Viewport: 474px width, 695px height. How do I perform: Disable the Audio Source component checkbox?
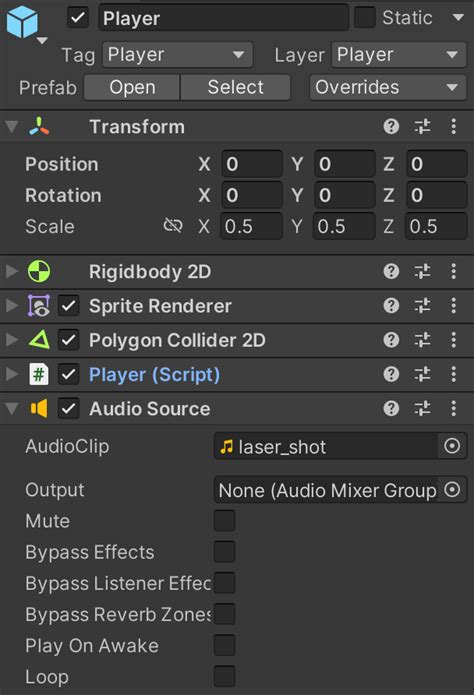pos(69,409)
